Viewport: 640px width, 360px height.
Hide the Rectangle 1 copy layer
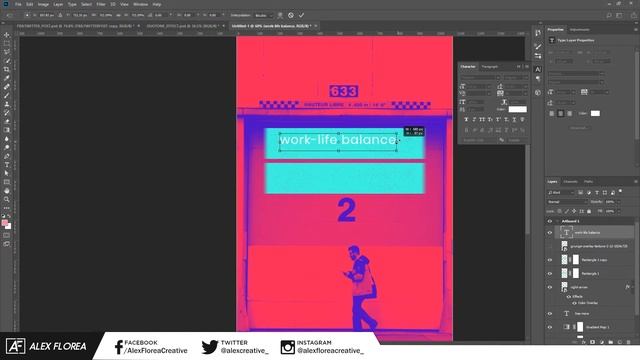pos(550,260)
